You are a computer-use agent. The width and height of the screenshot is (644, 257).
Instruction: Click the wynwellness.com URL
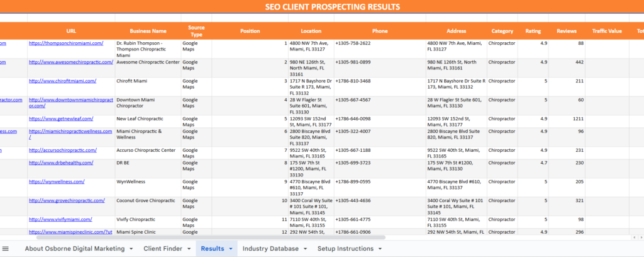tap(57, 181)
